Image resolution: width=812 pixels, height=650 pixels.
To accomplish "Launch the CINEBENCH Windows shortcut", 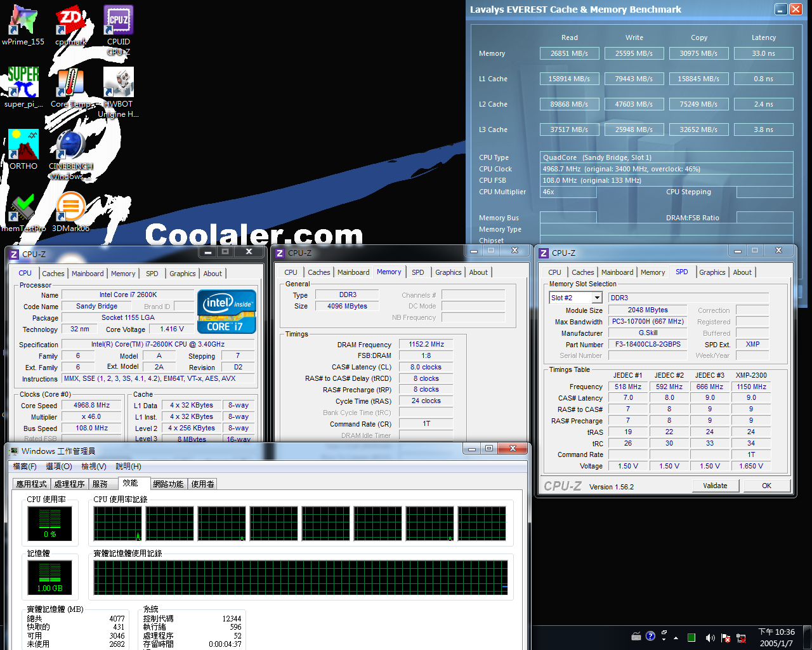I will point(70,155).
